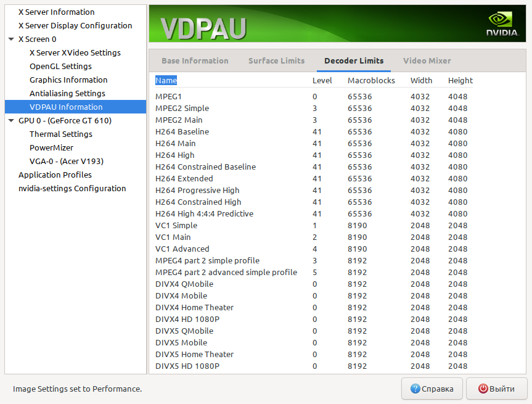Collapse the X Screen 0 tree node

tap(11, 39)
